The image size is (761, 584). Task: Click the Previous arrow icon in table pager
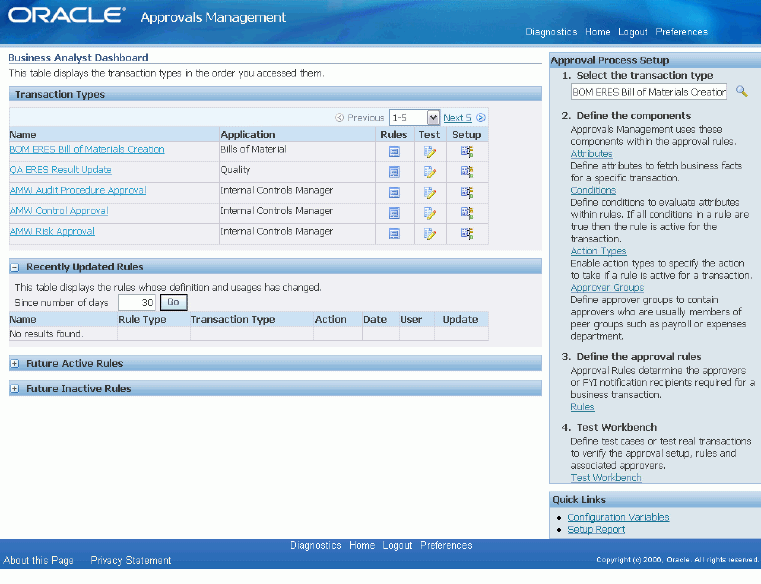coord(340,117)
